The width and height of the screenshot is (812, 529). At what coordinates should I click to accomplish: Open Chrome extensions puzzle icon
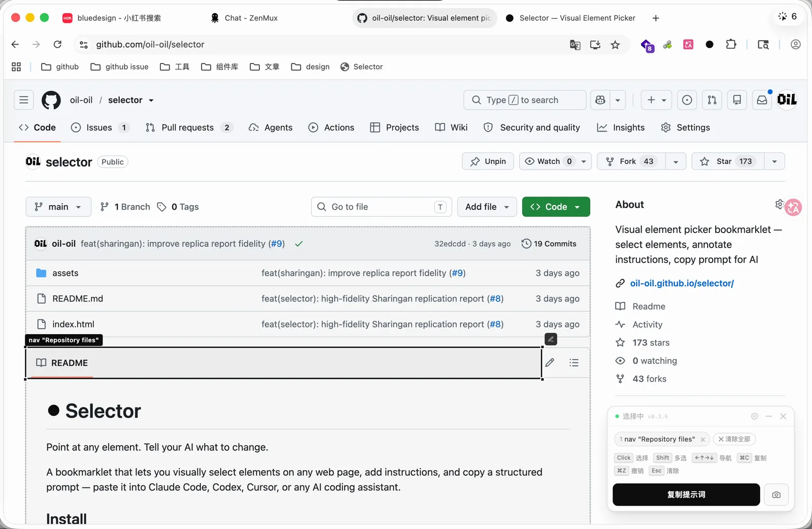pos(731,45)
